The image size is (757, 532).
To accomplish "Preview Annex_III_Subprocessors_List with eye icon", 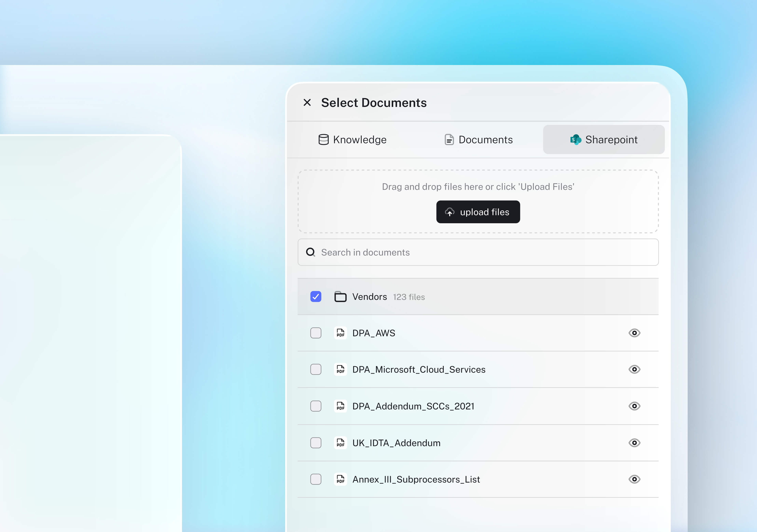I will coord(634,479).
